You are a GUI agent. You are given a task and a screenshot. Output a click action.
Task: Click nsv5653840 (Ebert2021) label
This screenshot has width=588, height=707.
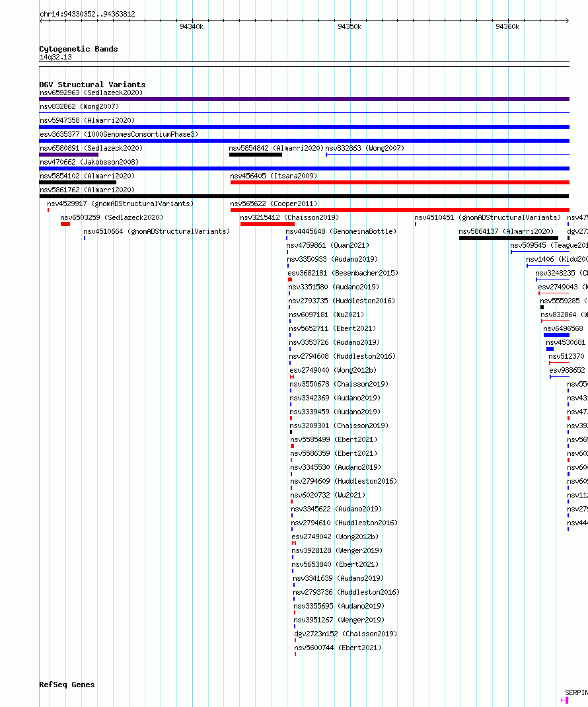coord(335,564)
